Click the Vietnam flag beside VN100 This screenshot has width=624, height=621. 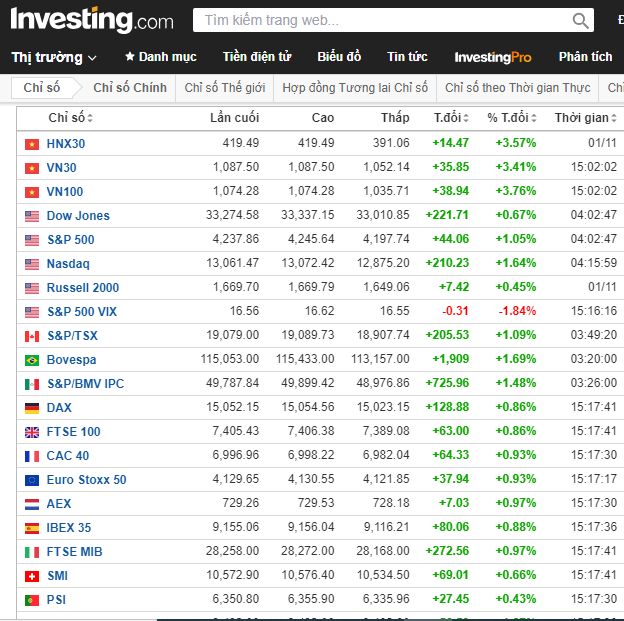(x=32, y=192)
